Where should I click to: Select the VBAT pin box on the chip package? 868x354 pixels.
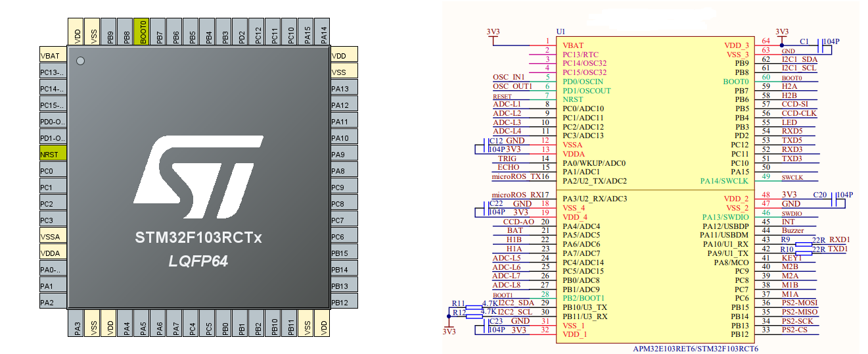53,56
